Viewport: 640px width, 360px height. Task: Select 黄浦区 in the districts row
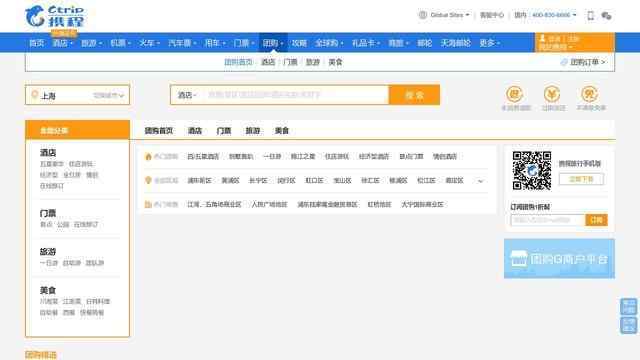[x=230, y=180]
